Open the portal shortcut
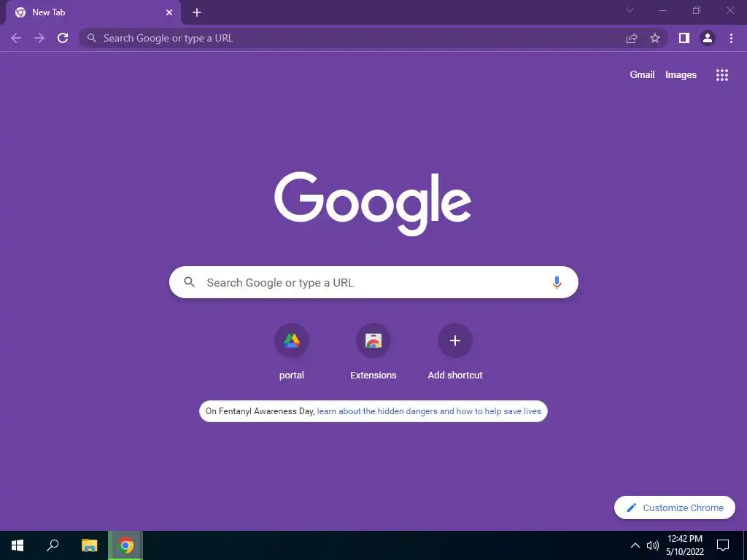 (292, 351)
